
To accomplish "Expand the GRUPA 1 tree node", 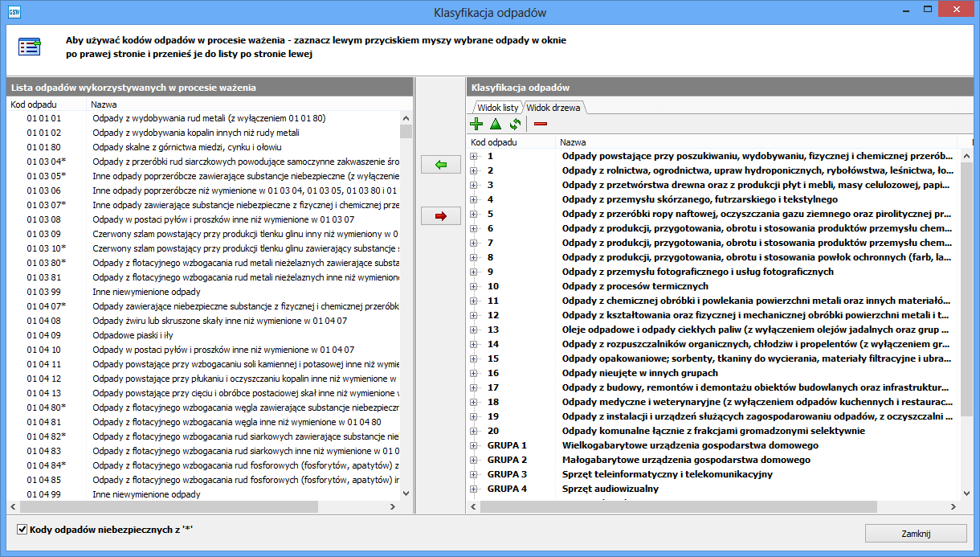I will [x=474, y=445].
